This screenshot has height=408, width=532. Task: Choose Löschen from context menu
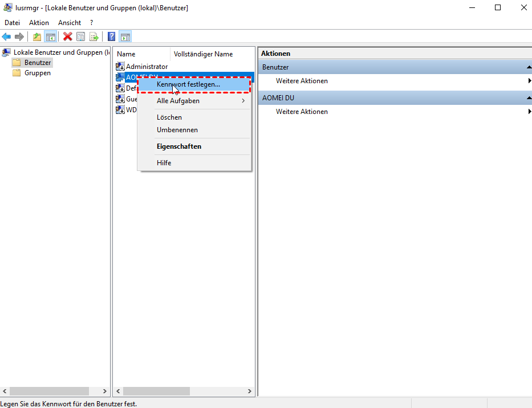pyautogui.click(x=194, y=117)
